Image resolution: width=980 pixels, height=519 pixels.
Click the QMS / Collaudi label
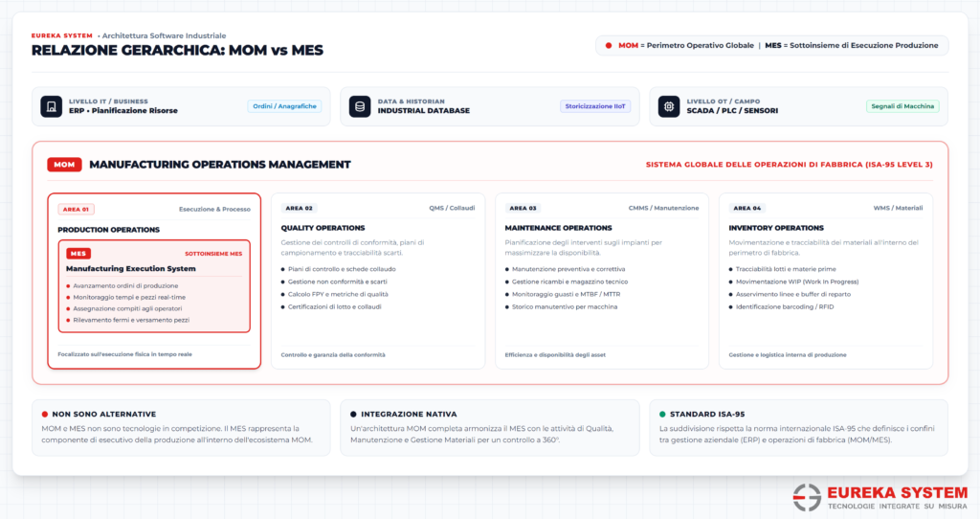(x=452, y=208)
